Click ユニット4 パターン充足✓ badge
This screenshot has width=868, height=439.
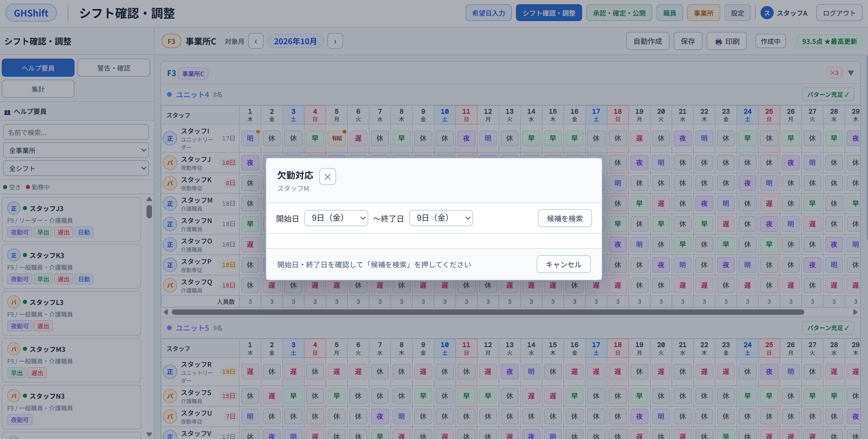828,94
